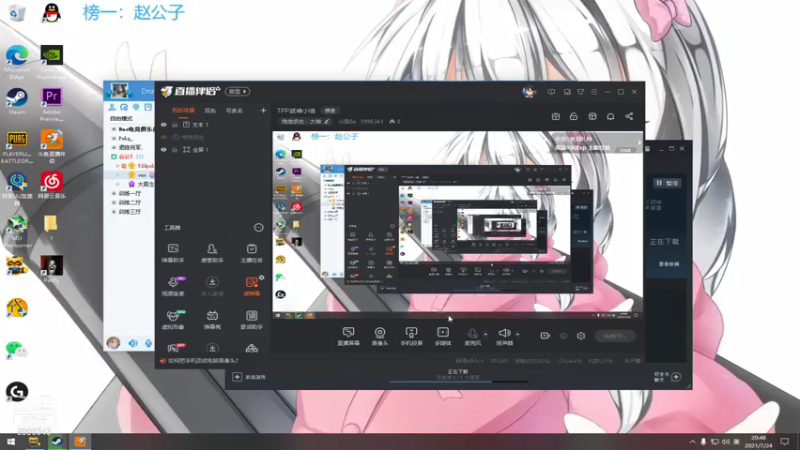This screenshot has width=800, height=450.
Task: Toggle the lock on the 文本 1 layer
Action: click(174, 124)
